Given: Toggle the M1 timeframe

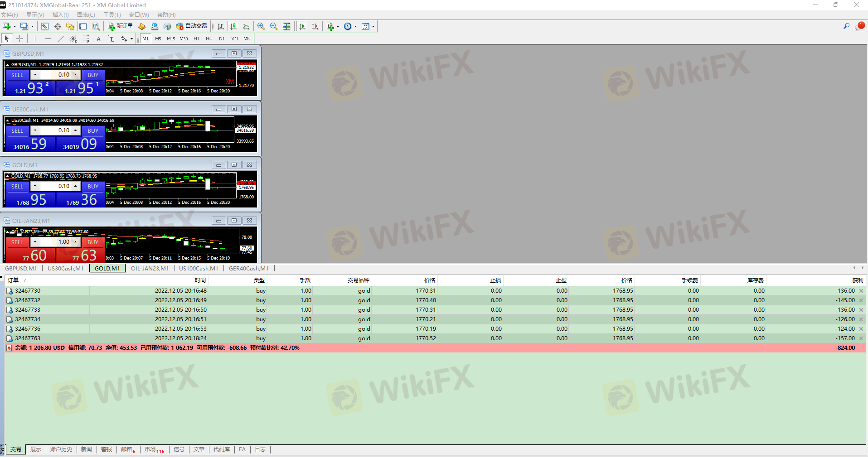Looking at the screenshot, I should (145, 39).
